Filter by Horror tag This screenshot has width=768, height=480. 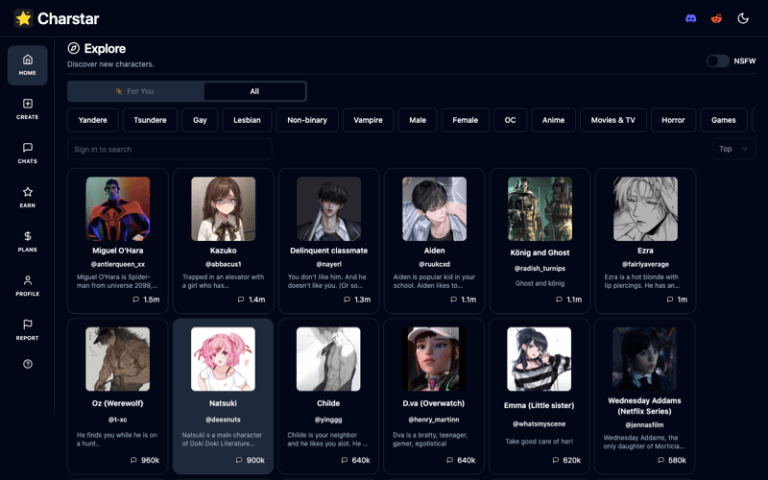pos(673,120)
